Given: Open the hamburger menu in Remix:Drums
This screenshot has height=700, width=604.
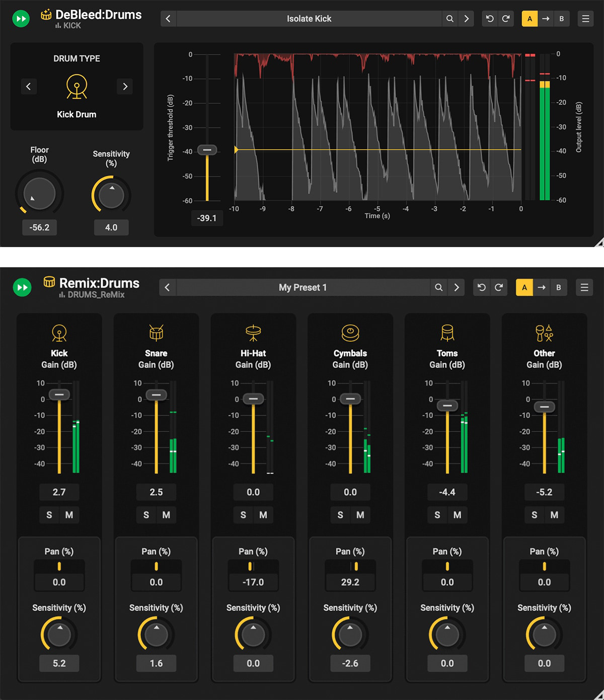Looking at the screenshot, I should click(x=584, y=287).
